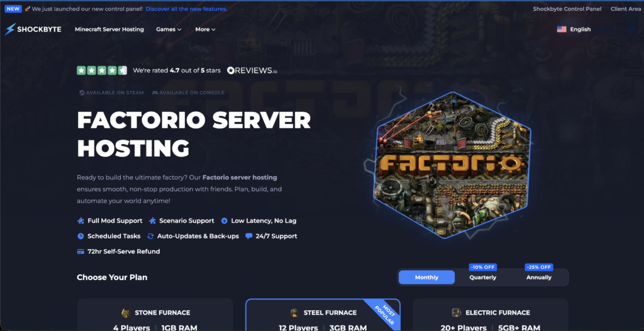The width and height of the screenshot is (644, 331).
Task: Click the SHOCKBYTE brand name
Action: [39, 29]
